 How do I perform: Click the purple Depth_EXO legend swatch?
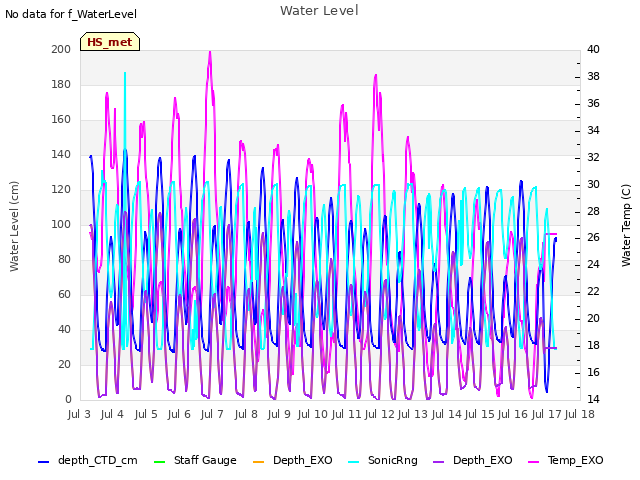point(438,462)
